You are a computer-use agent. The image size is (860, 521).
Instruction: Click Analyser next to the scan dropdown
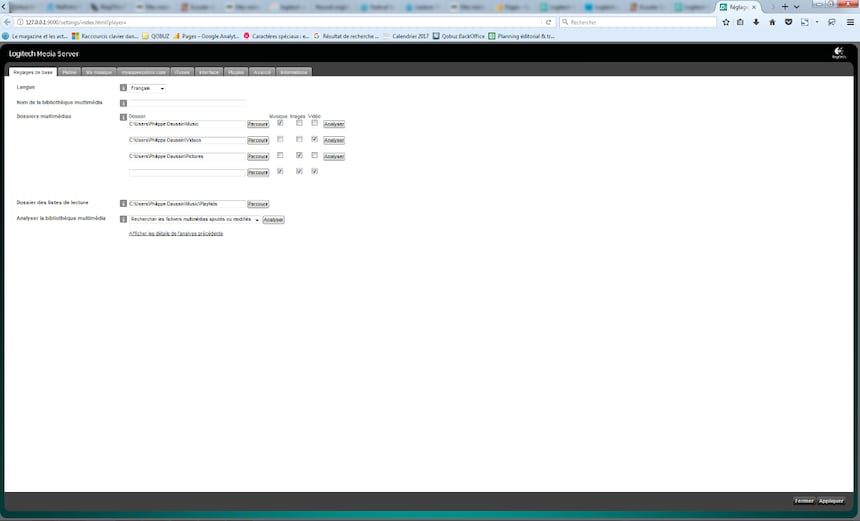click(273, 220)
